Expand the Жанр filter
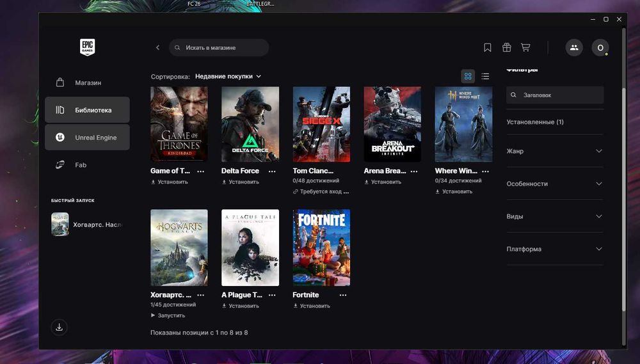The width and height of the screenshot is (640, 364). [x=555, y=151]
